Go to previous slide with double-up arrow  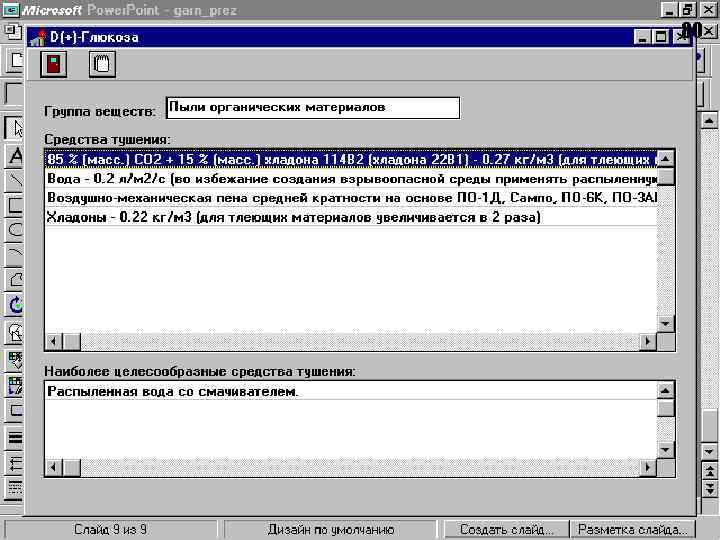pos(709,471)
